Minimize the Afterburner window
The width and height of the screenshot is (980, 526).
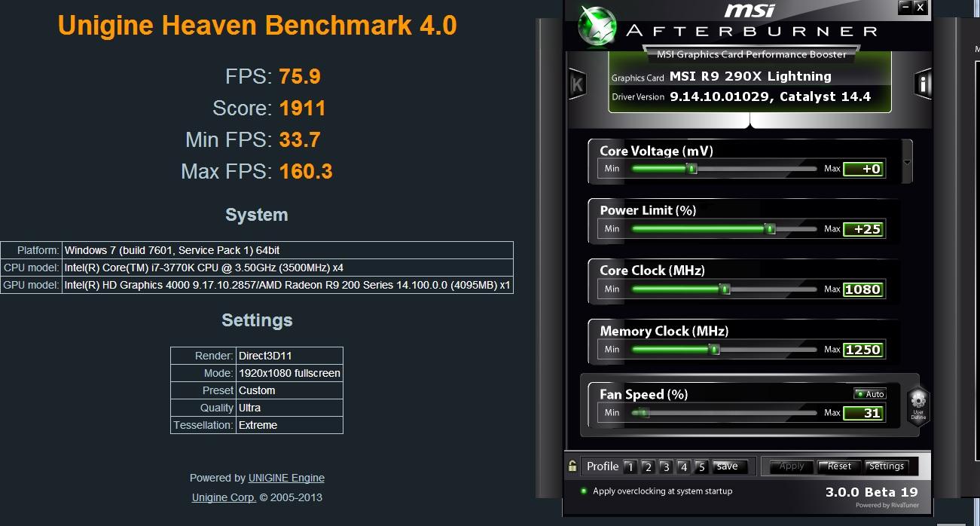(905, 8)
